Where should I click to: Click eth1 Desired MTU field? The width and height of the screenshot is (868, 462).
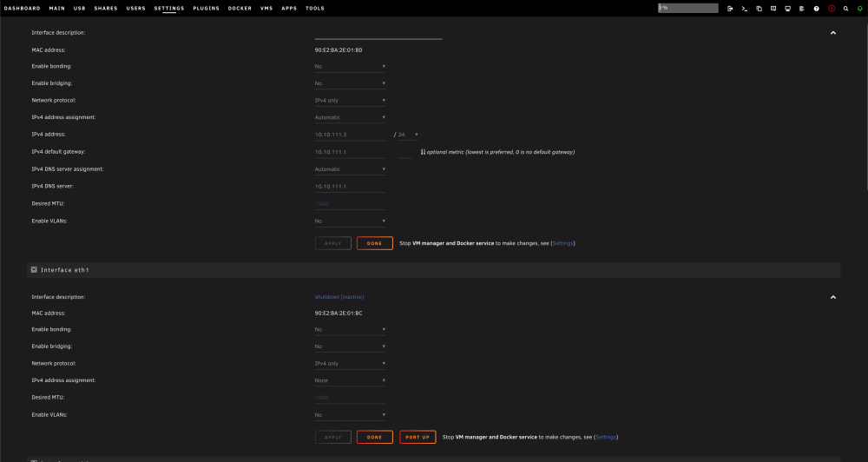point(350,398)
